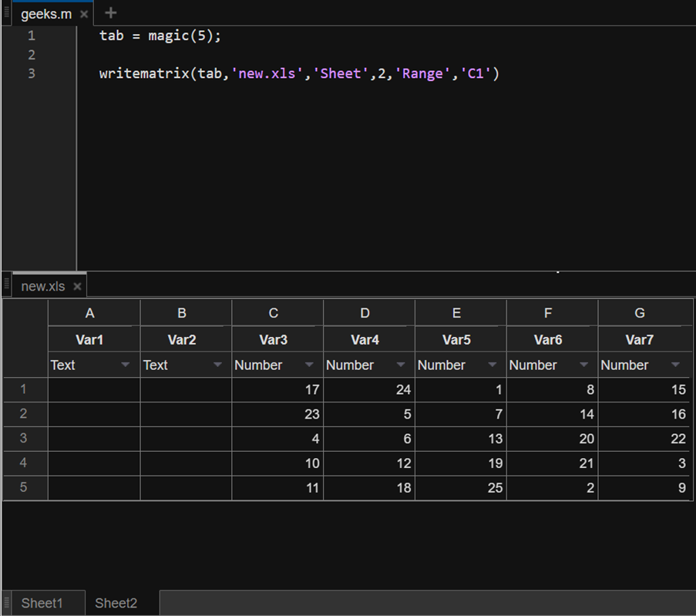Close the geeks.m editor tab
696x616 pixels.
83,15
